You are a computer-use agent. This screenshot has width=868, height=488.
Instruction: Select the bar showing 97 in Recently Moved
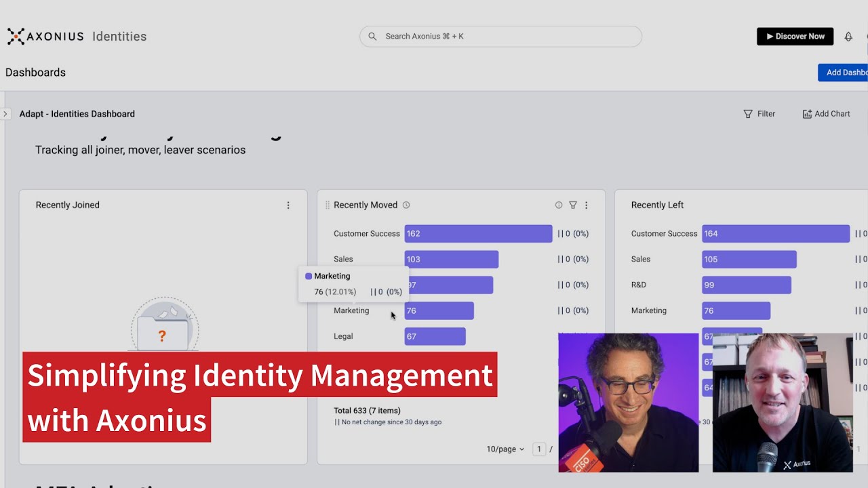(x=450, y=285)
